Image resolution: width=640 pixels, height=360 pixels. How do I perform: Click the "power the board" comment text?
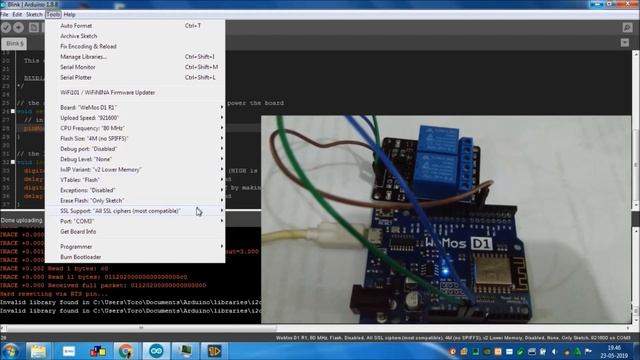point(255,103)
